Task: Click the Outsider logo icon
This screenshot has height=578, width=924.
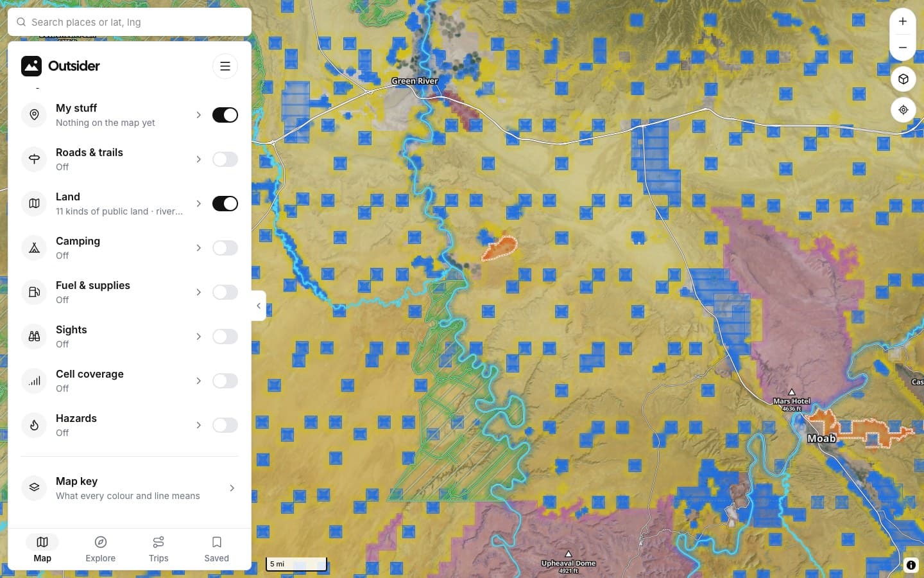Action: 31,66
